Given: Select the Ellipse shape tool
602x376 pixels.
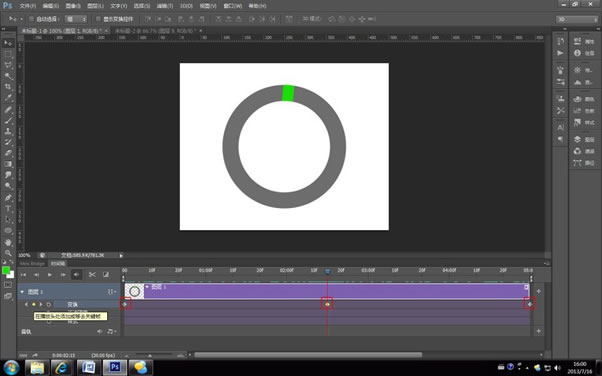Looking at the screenshot, I should coord(8,230).
